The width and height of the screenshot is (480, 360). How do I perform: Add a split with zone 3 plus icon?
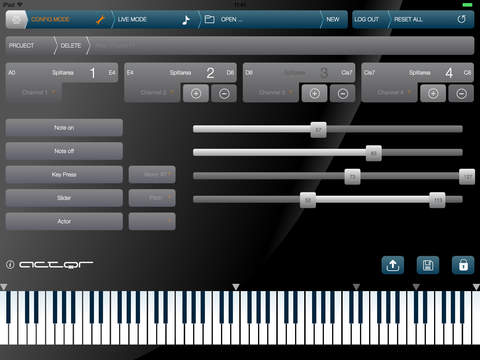click(314, 94)
